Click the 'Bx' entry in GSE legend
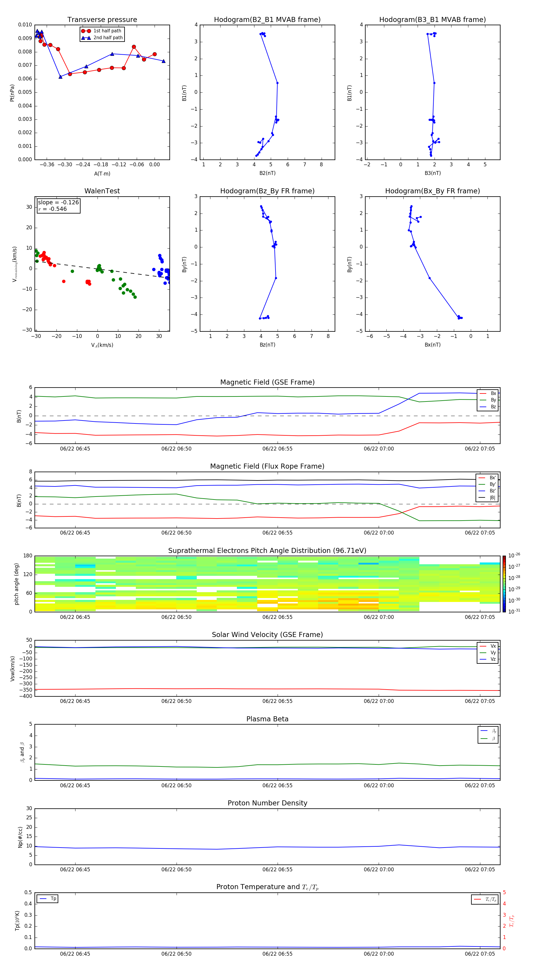Viewport: 535px width, 980px height. pos(488,393)
